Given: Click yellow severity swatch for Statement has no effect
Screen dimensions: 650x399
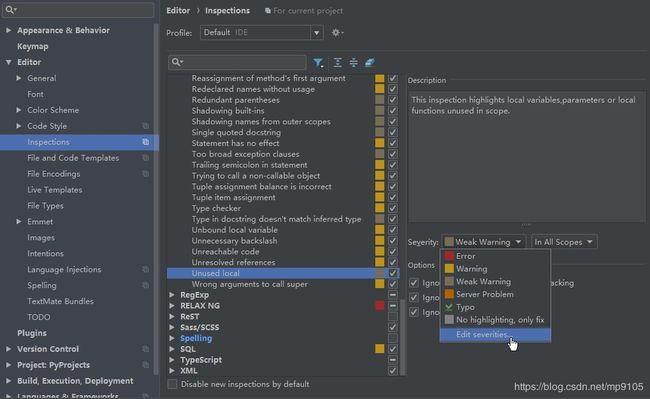Looking at the screenshot, I should [x=379, y=143].
